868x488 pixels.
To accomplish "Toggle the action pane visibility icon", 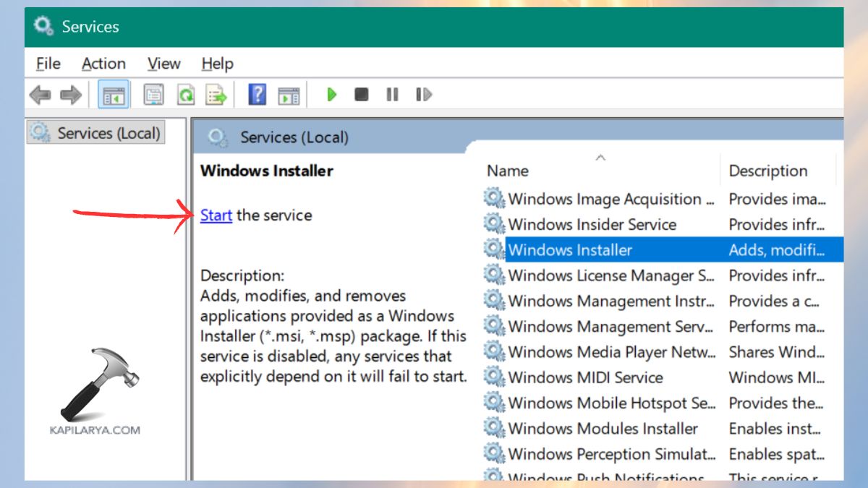I will (289, 94).
